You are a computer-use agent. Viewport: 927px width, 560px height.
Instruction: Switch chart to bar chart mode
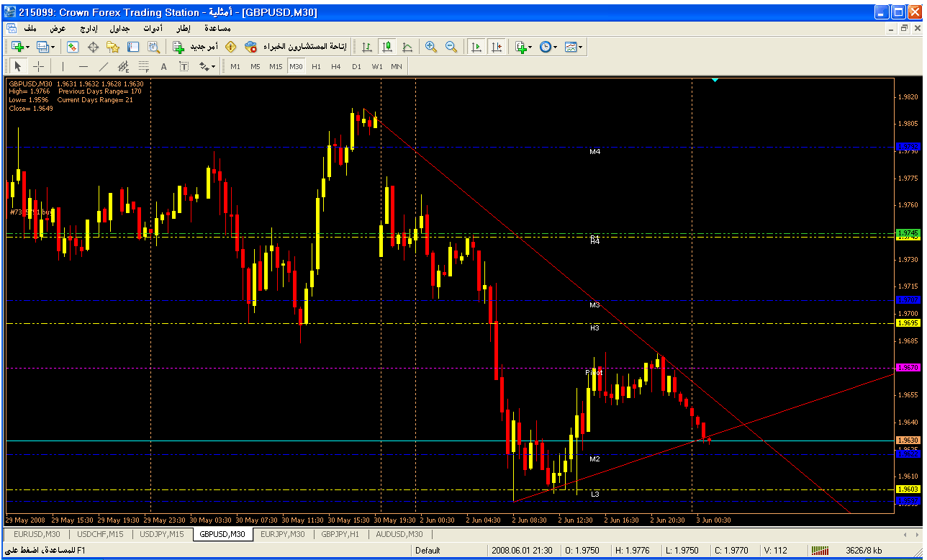[x=367, y=47]
